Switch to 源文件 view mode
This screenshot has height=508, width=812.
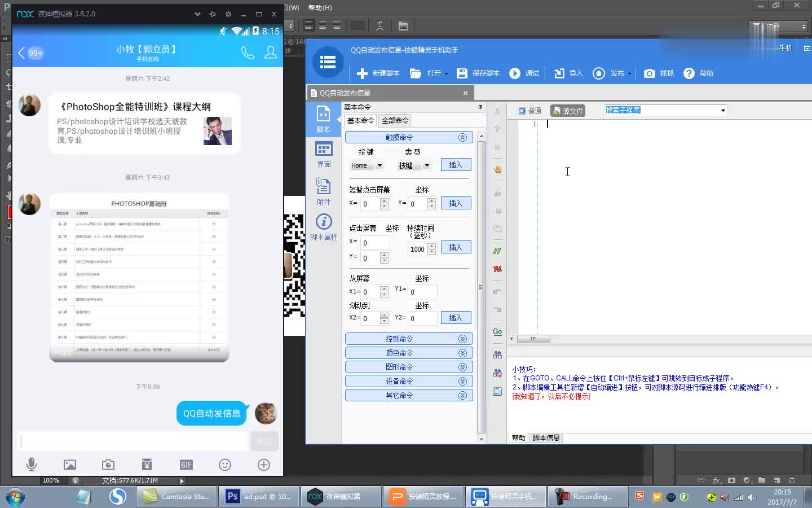point(568,111)
